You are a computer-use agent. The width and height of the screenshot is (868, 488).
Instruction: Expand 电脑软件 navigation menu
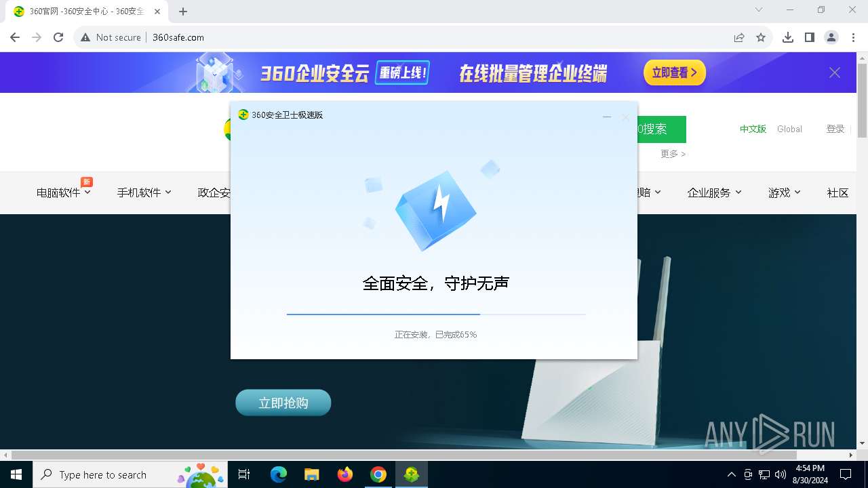coord(64,192)
